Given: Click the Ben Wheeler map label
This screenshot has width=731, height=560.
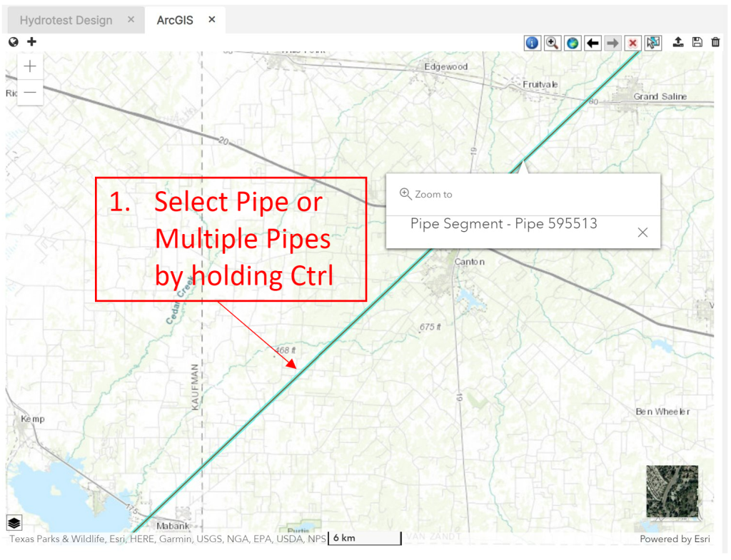Looking at the screenshot, I should click(x=662, y=412).
